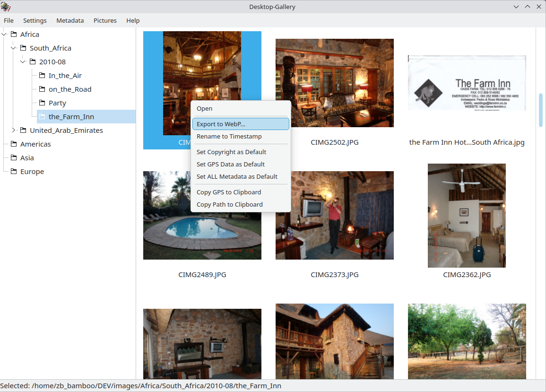546x392 pixels.
Task: Click the folder icon beside Europe
Action: point(14,171)
